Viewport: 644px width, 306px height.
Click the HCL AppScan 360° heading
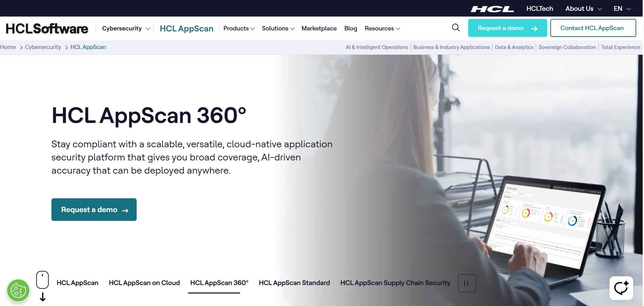[x=149, y=116]
